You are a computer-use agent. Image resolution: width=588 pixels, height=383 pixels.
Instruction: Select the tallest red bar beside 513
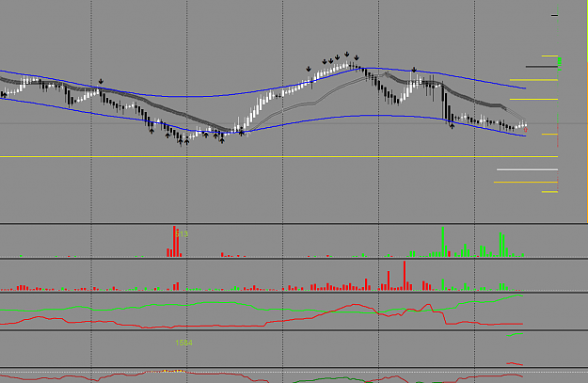pyautogui.click(x=174, y=241)
